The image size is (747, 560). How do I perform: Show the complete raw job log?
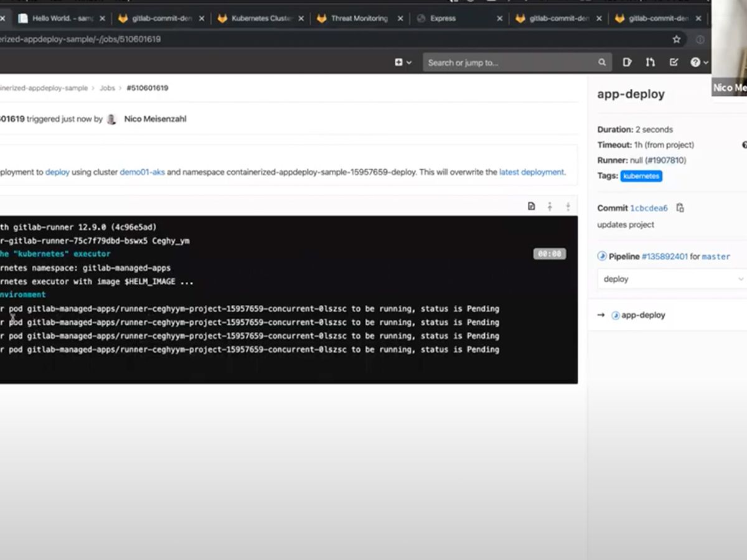tap(531, 206)
